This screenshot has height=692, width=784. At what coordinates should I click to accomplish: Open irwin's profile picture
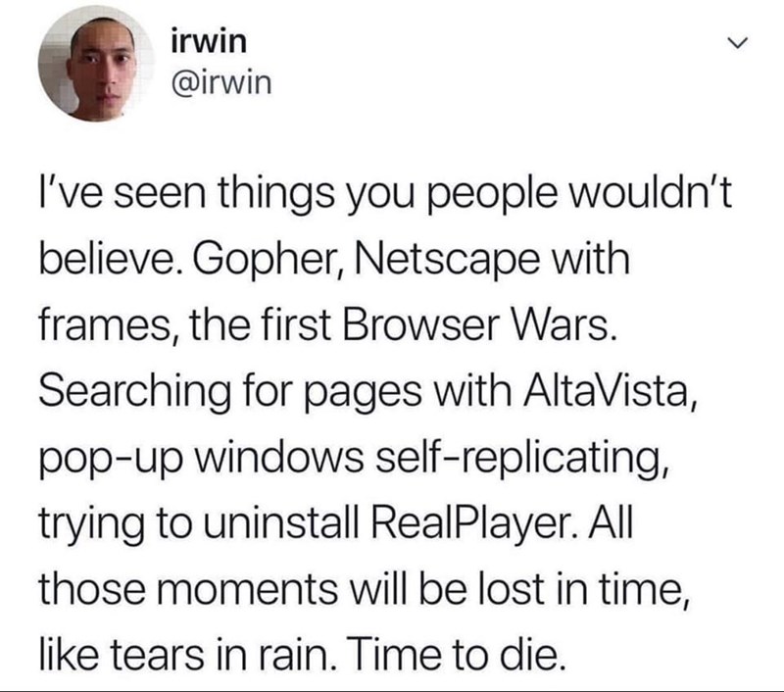[96, 64]
